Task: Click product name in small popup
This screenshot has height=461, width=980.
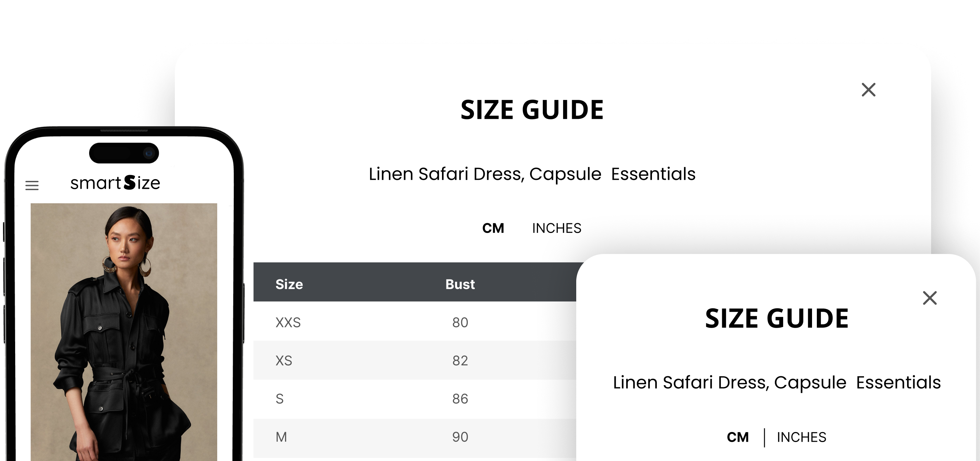Action: [x=777, y=382]
